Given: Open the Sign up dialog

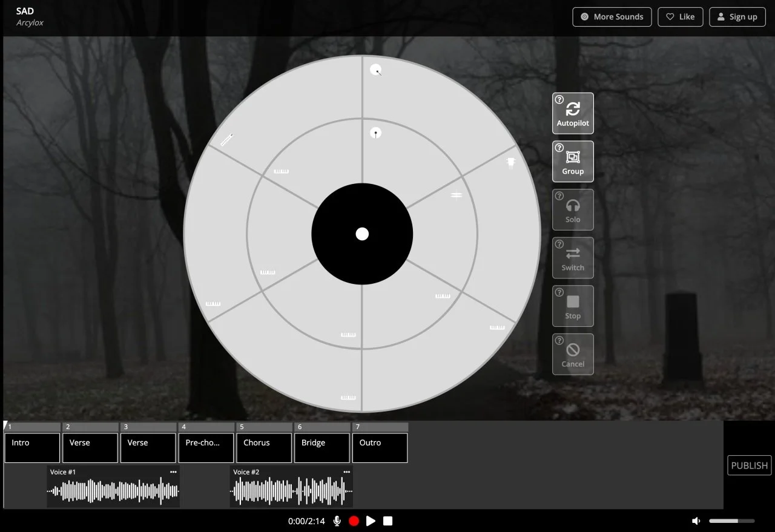Looking at the screenshot, I should pos(737,16).
